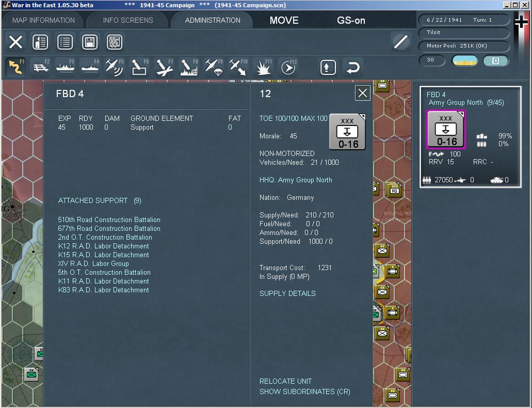Click RELOCATE UNIT
This screenshot has height=408, width=532.
click(285, 381)
